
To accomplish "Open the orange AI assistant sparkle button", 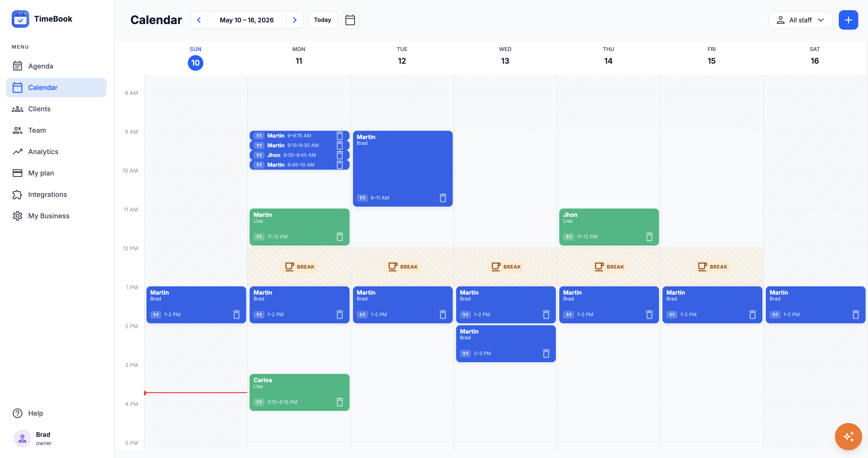I will click(x=848, y=436).
